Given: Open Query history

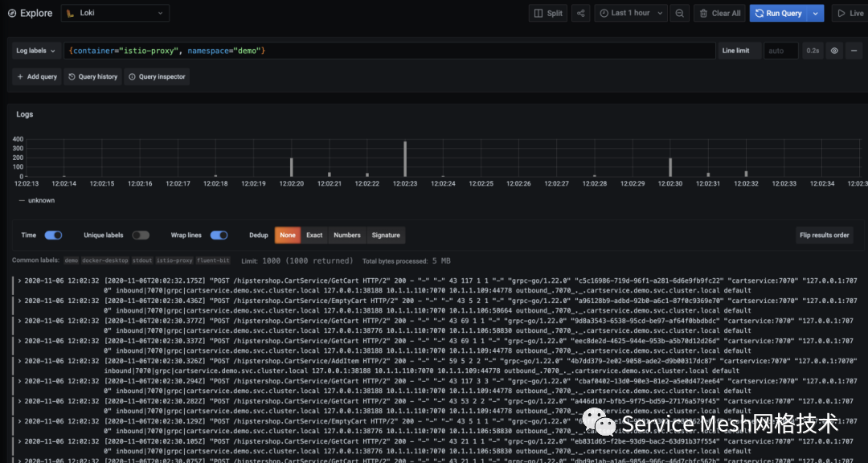Looking at the screenshot, I should pos(92,77).
